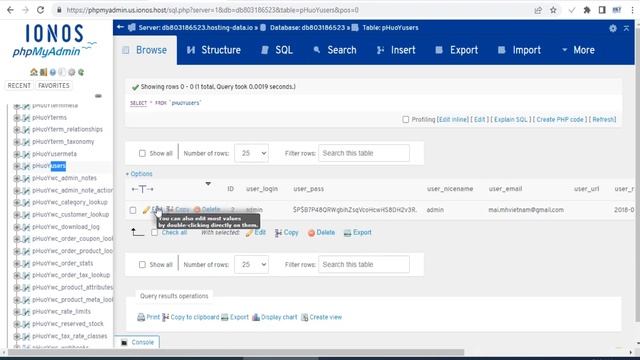Enable the Profiling checkbox

pyautogui.click(x=405, y=120)
